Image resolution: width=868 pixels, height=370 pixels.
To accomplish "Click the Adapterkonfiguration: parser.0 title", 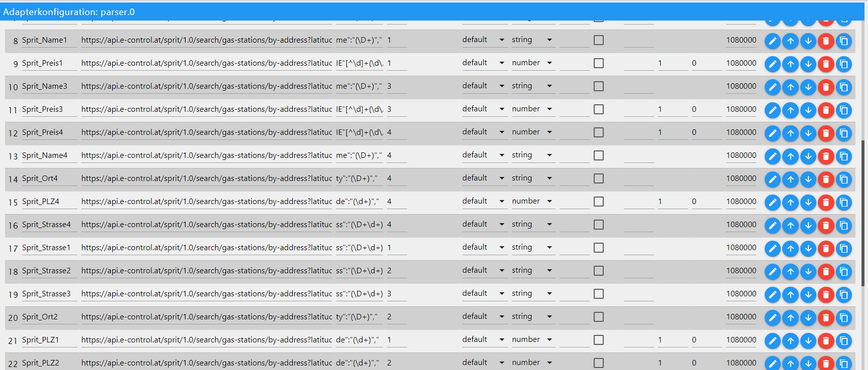I will [69, 12].
